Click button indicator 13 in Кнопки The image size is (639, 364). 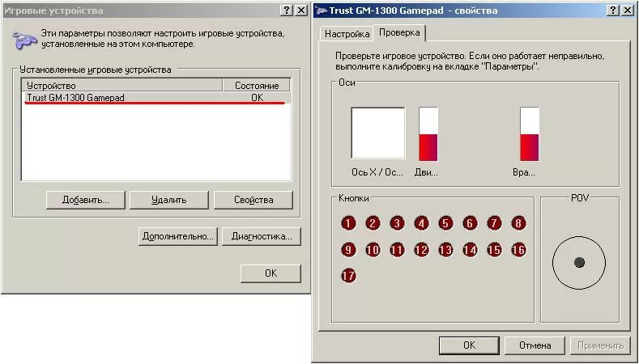coord(445,250)
